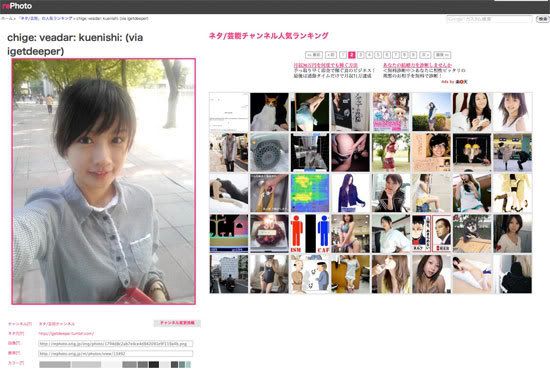Open the red and blue restroom figures thumbnail
This screenshot has height=369, width=550.
[x=310, y=234]
